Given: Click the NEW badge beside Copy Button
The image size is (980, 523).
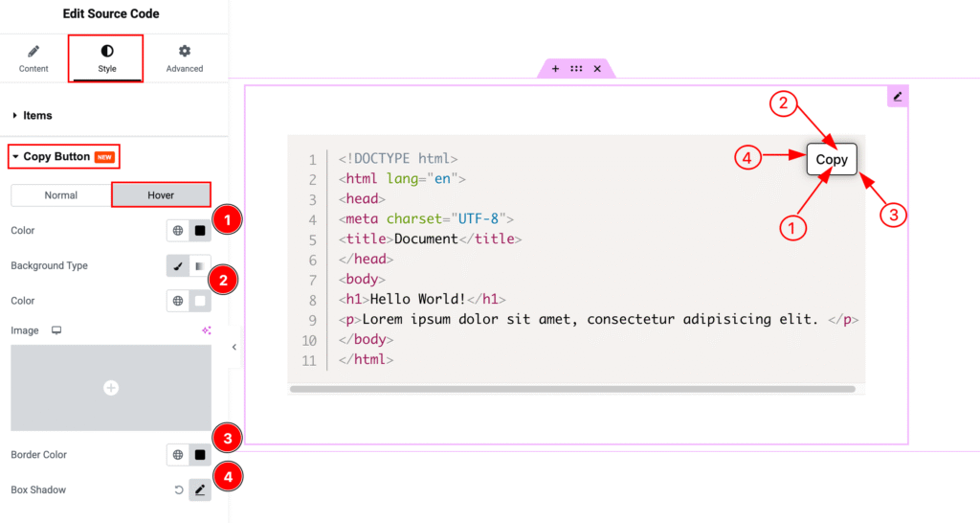Looking at the screenshot, I should coord(104,157).
